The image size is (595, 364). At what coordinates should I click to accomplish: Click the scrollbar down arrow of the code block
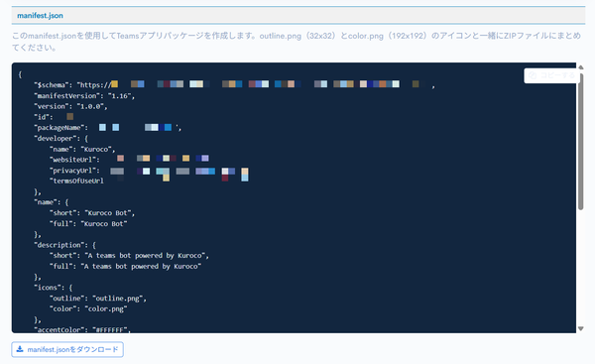[x=580, y=328]
